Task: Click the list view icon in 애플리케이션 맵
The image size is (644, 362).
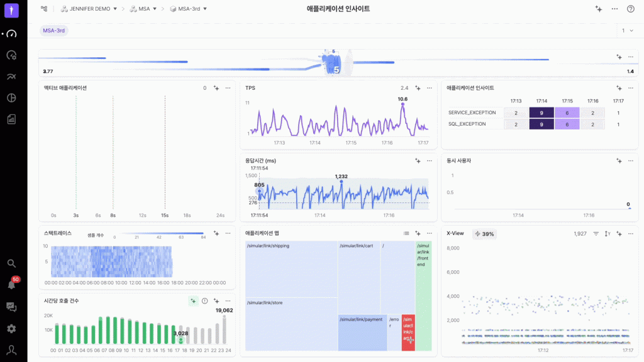Action: [406, 233]
